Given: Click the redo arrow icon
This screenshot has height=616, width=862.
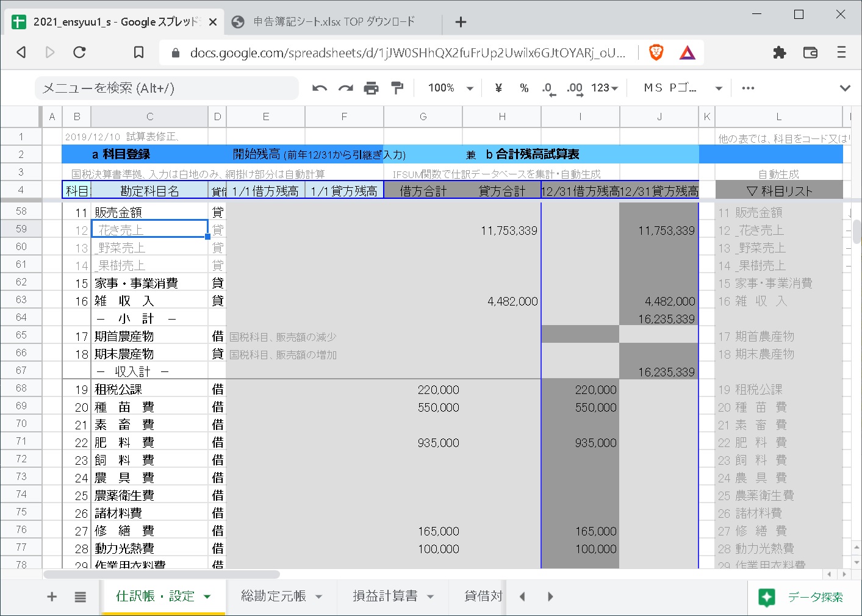Looking at the screenshot, I should pos(346,88).
